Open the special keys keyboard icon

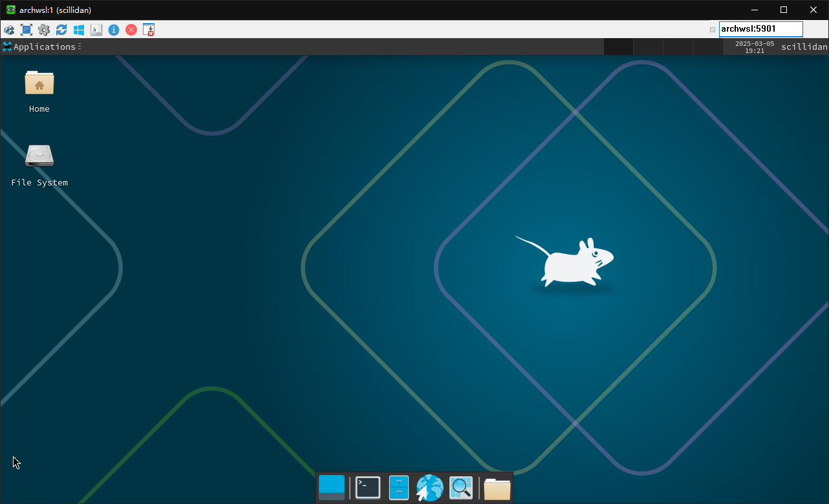[x=96, y=30]
